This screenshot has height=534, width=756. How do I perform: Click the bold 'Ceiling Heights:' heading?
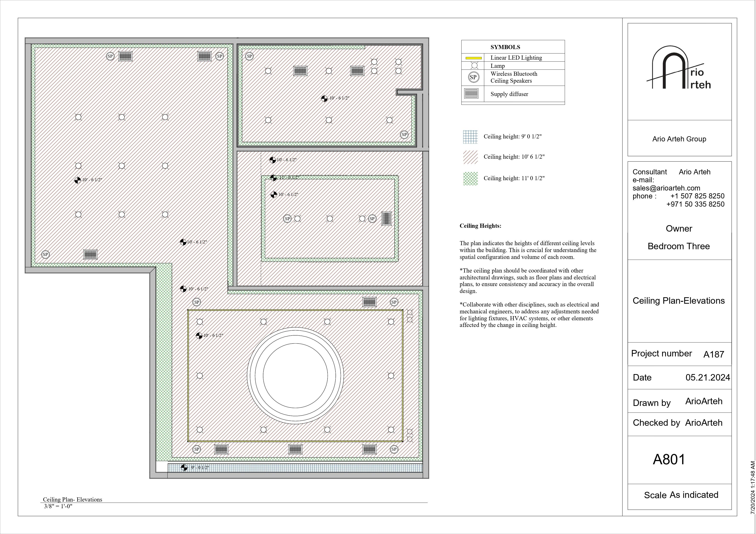480,226
